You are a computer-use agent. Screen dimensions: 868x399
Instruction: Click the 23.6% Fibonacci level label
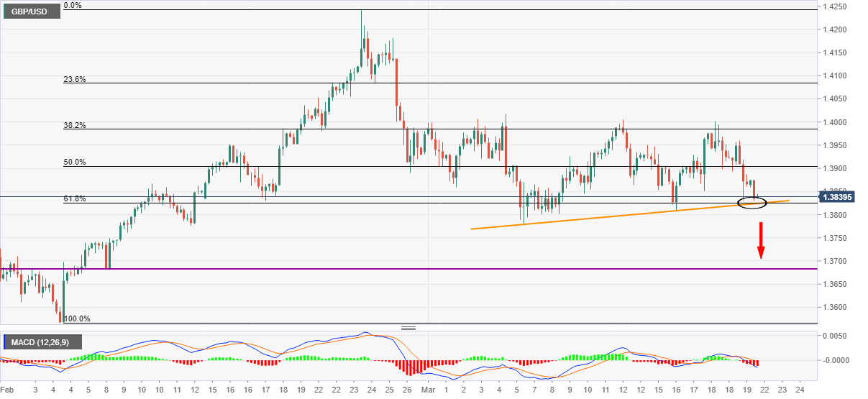pos(75,79)
